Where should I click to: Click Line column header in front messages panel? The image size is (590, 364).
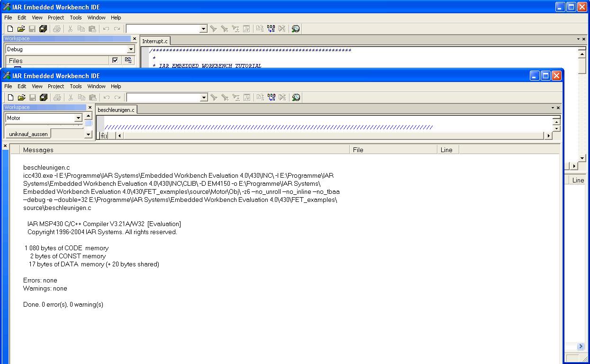[x=448, y=150]
